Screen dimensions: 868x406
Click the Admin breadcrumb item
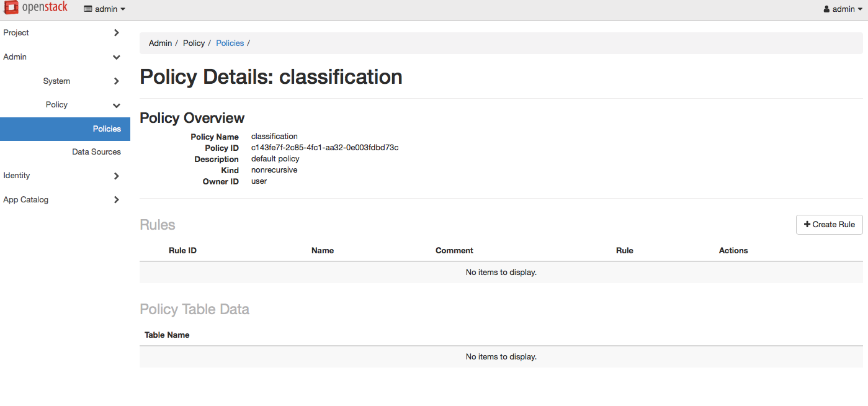[160, 43]
